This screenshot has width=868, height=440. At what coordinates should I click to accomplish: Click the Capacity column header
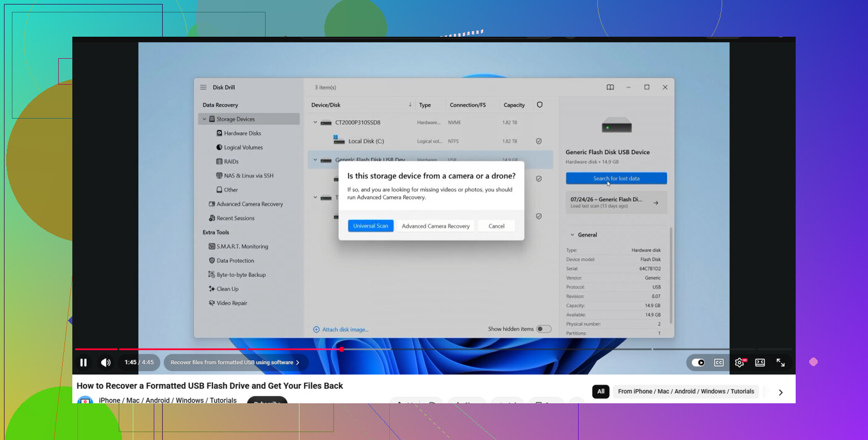514,105
